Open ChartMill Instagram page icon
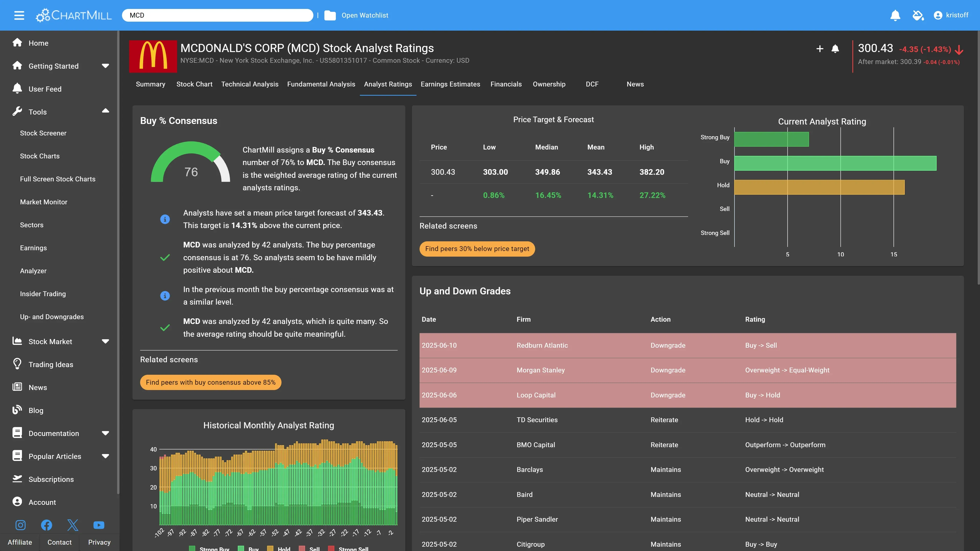Screen dimensions: 980x551 tap(20, 525)
